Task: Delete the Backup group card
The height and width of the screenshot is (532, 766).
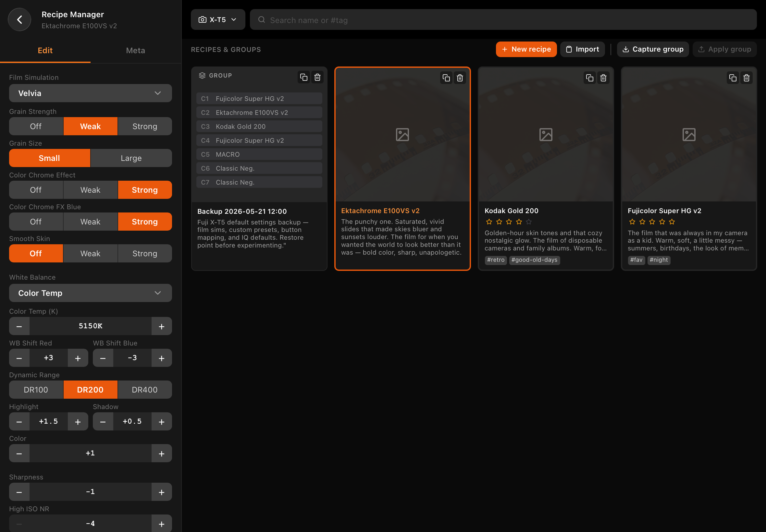Action: (317, 77)
